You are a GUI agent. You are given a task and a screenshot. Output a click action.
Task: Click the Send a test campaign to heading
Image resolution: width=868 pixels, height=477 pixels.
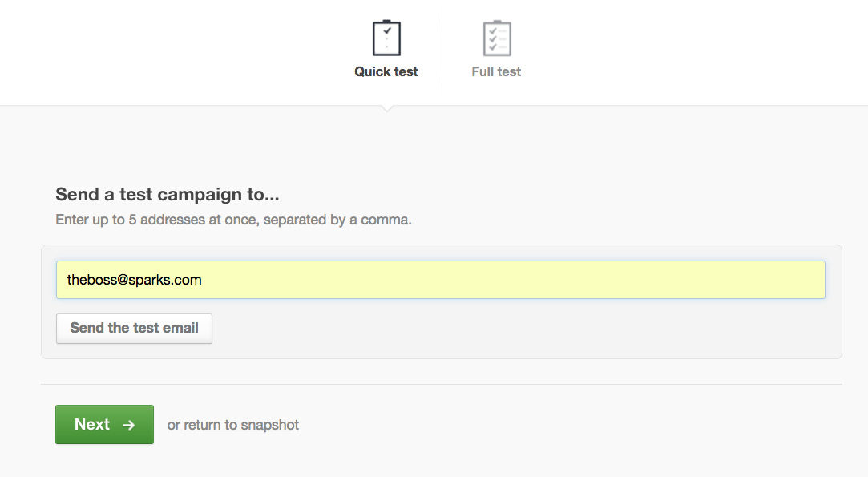(x=168, y=195)
